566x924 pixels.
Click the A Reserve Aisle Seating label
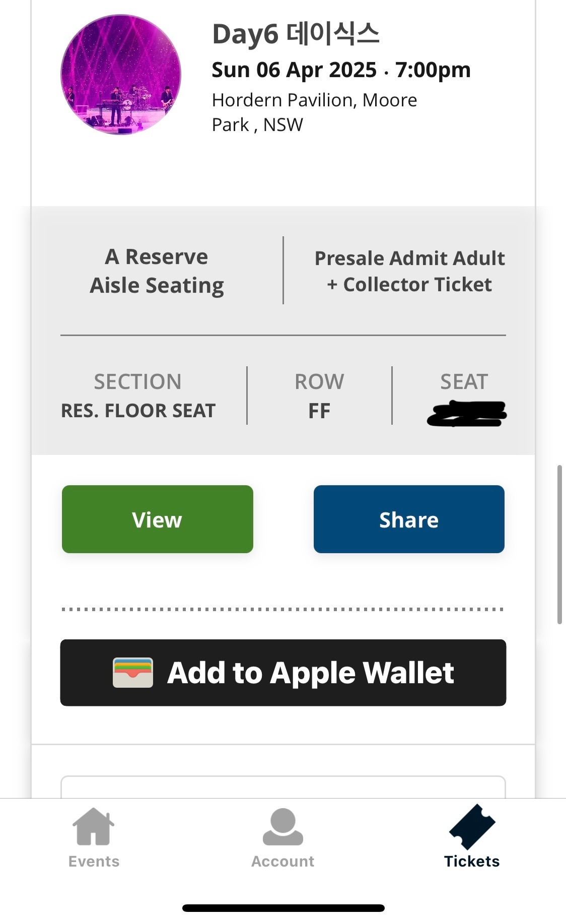[x=157, y=271]
